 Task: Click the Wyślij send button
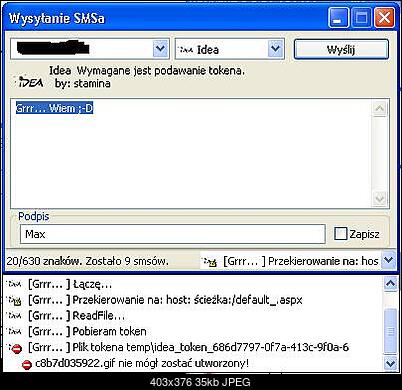341,49
